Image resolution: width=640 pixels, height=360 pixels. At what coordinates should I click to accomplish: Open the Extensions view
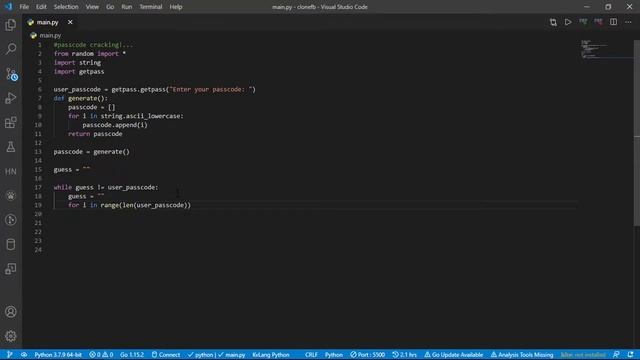click(x=11, y=122)
